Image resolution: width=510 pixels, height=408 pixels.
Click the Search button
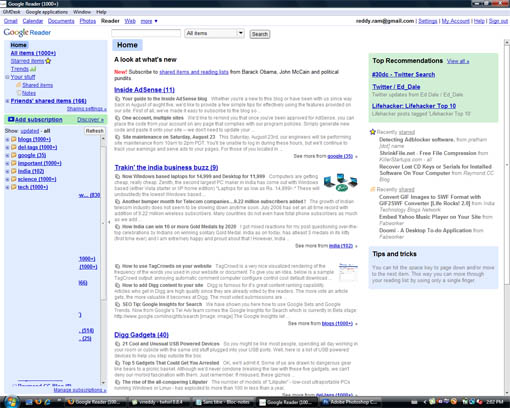[x=260, y=34]
